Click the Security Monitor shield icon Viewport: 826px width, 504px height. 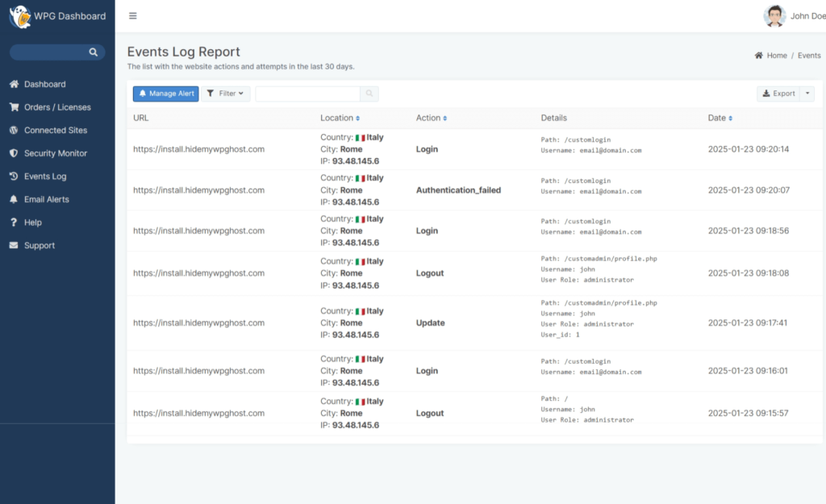pos(13,152)
